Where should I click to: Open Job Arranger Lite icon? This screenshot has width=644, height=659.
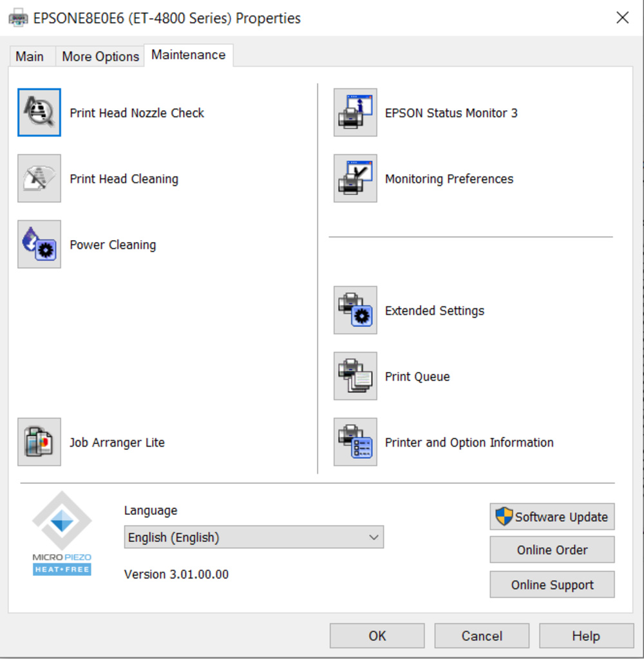click(39, 442)
